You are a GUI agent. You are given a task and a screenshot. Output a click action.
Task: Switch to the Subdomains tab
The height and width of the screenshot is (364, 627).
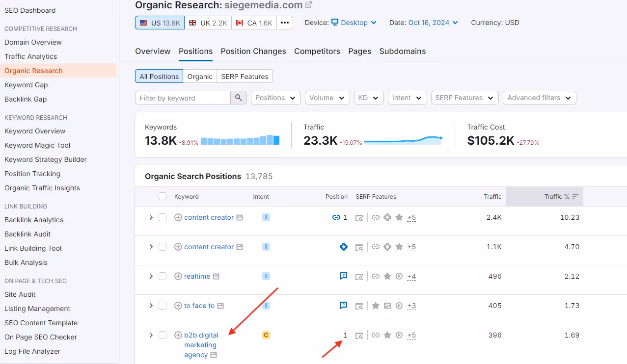(403, 51)
